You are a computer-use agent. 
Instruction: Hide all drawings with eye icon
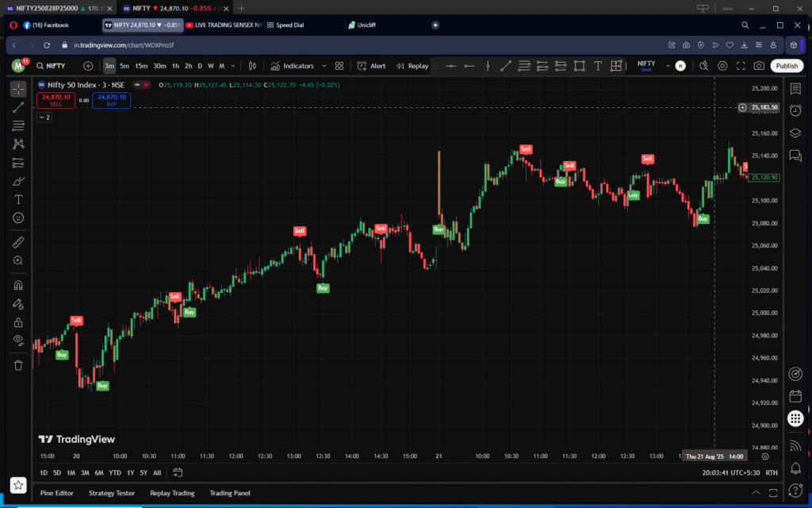(x=18, y=341)
